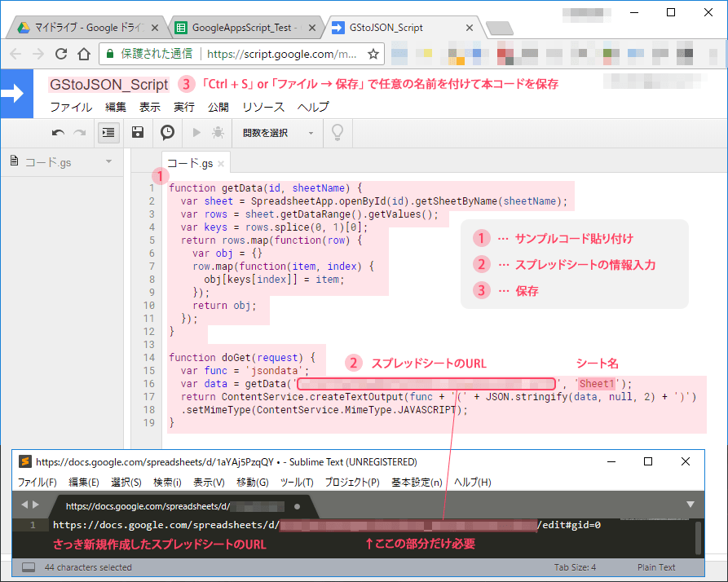Click 'Sheet1' text on code line 16

tap(597, 383)
